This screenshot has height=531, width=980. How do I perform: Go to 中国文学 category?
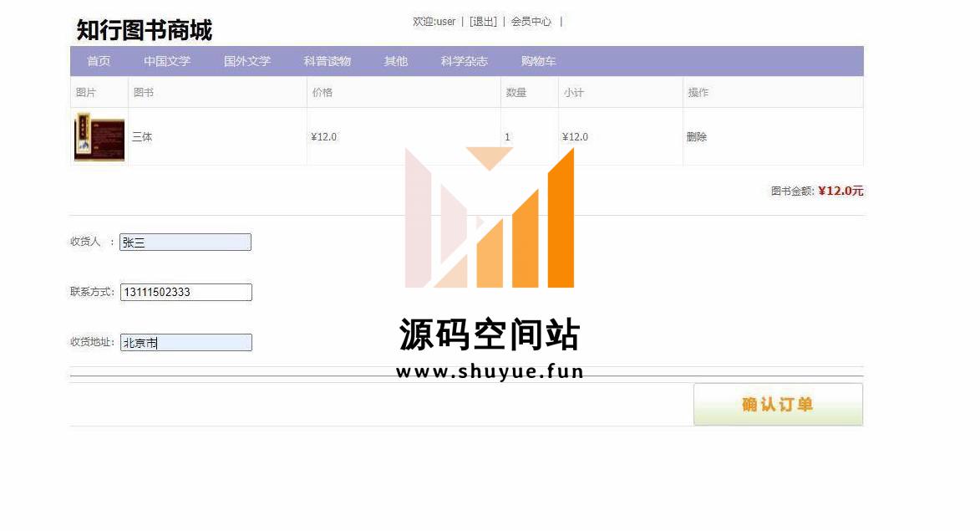pos(167,61)
